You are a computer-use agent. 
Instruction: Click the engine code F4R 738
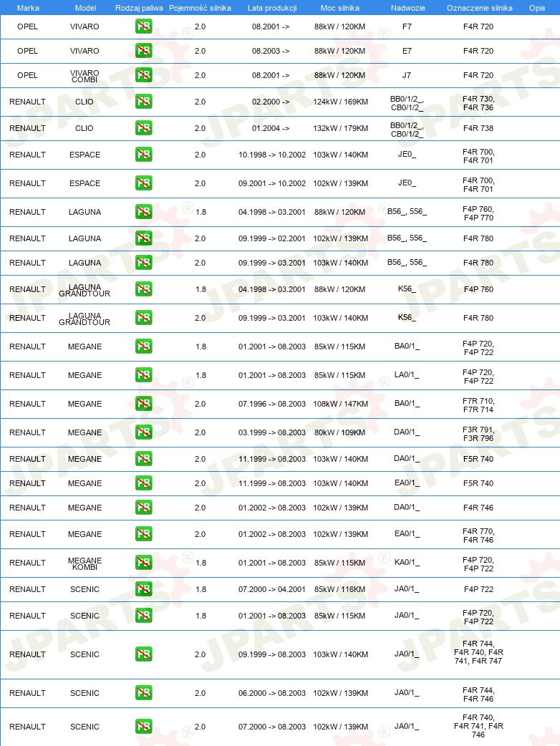click(x=478, y=128)
